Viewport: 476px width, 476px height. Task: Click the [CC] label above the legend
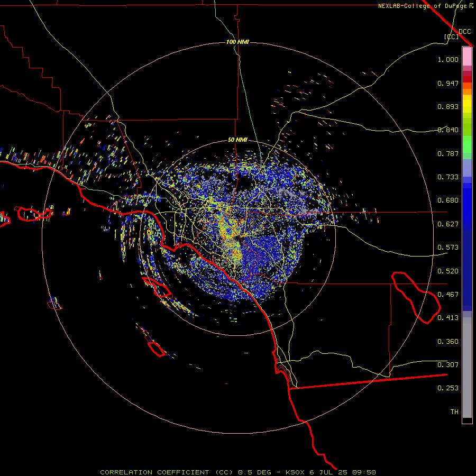(x=451, y=36)
